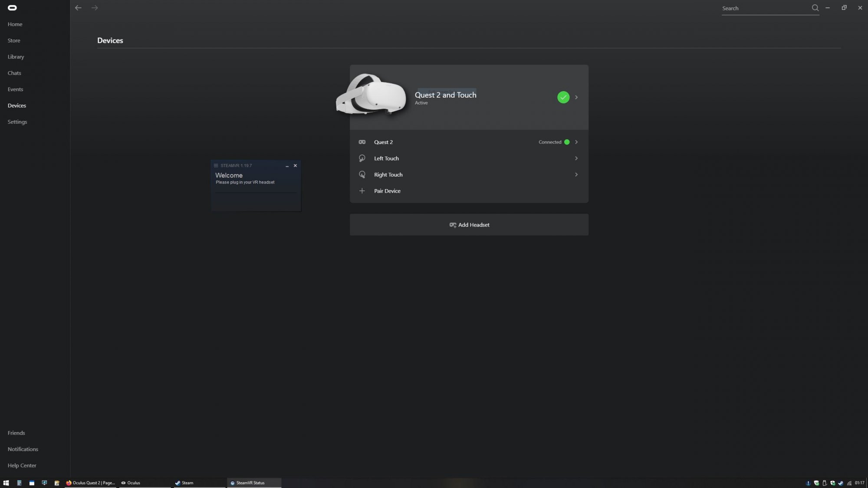Click the taskbar clock showing 01:17
Screen dimensions: 868x488
[860, 483]
